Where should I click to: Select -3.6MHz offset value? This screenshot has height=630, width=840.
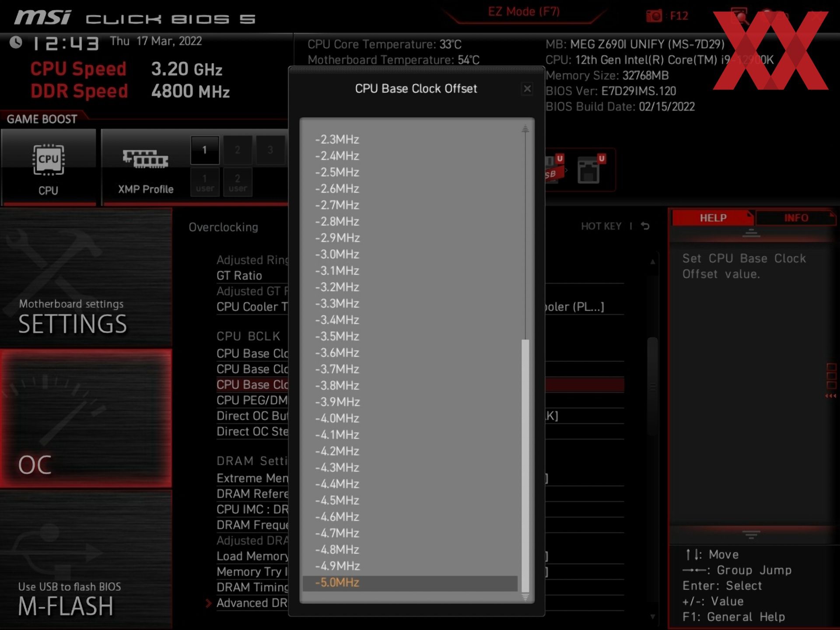point(337,353)
